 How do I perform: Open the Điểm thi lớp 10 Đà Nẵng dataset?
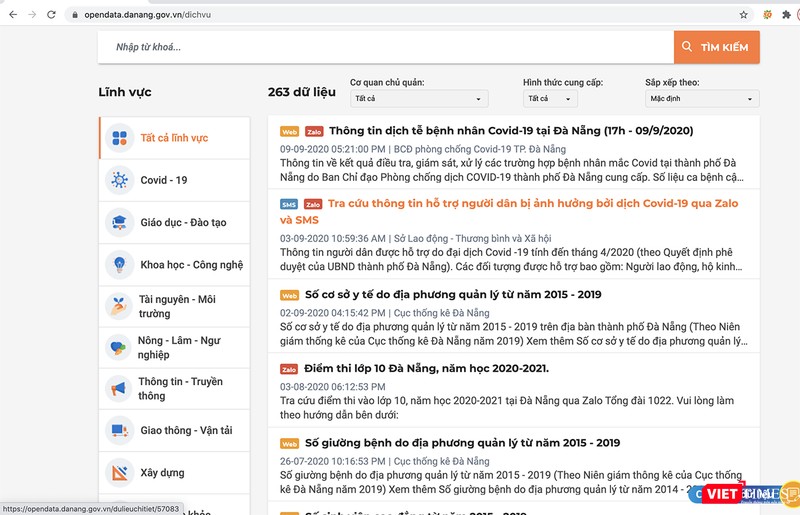click(x=426, y=368)
